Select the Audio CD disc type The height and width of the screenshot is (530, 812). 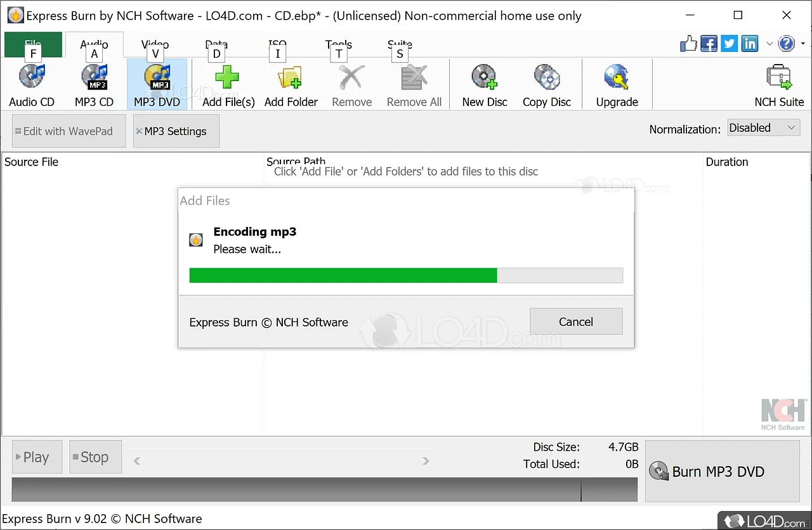pyautogui.click(x=32, y=84)
